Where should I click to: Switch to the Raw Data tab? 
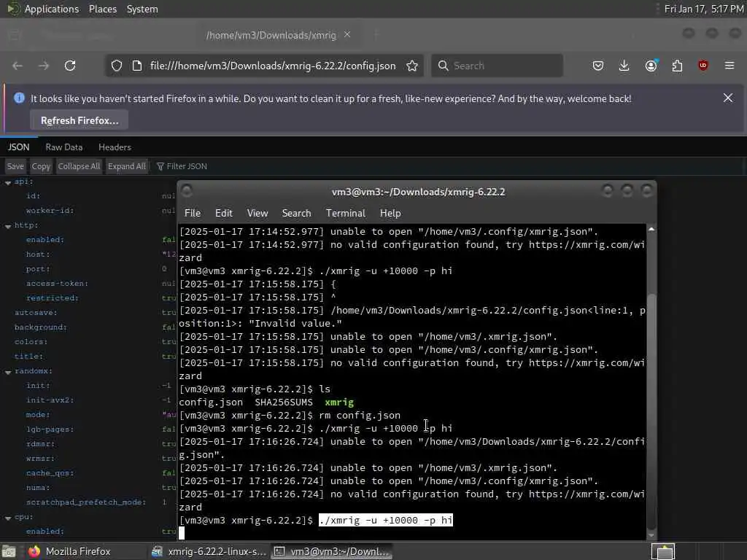coord(64,147)
